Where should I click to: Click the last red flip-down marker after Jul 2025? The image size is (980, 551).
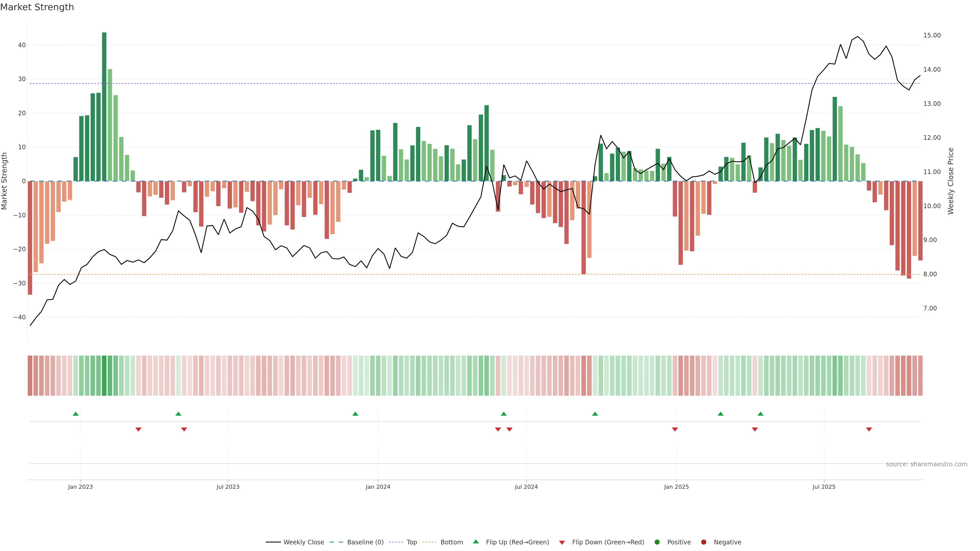[869, 429]
